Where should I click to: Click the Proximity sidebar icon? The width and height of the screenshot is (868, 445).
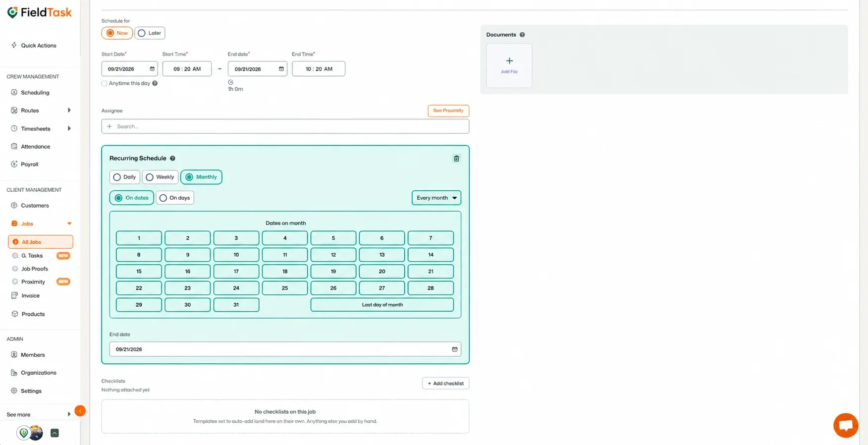tap(15, 281)
